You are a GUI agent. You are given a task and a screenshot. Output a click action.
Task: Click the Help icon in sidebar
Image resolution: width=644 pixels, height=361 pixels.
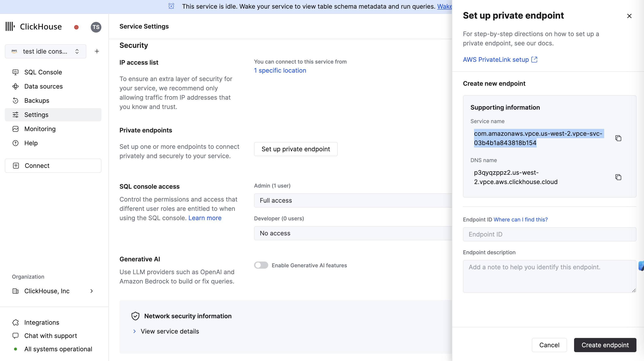(15, 143)
